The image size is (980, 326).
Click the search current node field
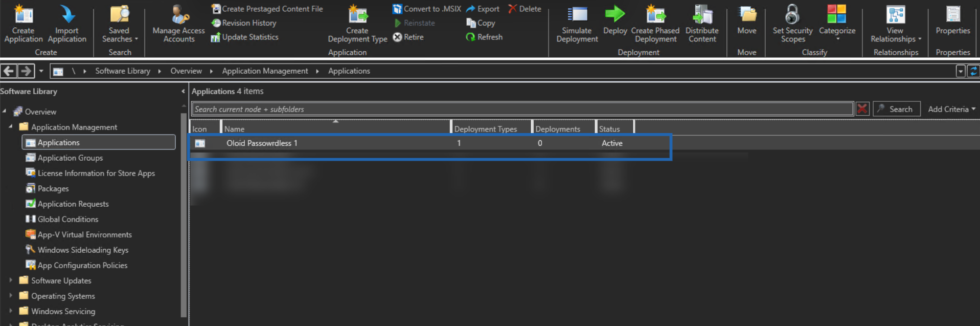[522, 109]
